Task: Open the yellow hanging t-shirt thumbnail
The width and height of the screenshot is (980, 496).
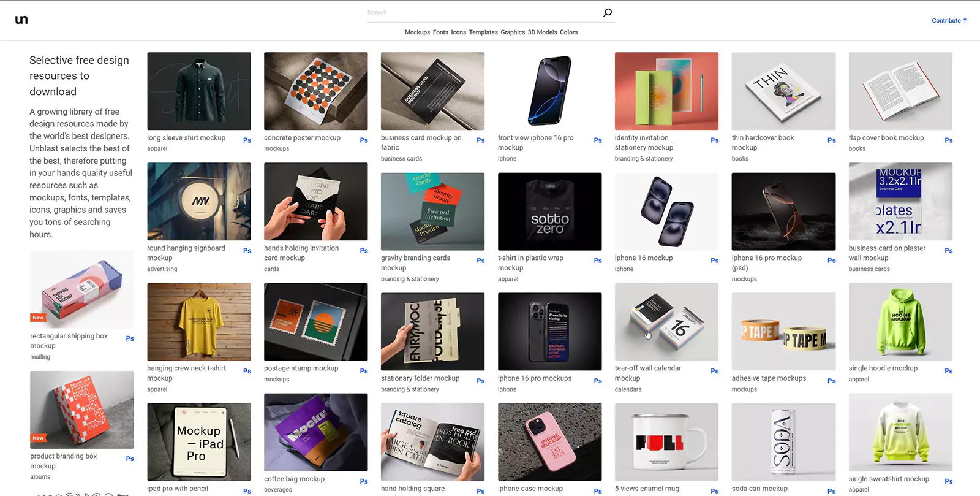Action: 199,322
